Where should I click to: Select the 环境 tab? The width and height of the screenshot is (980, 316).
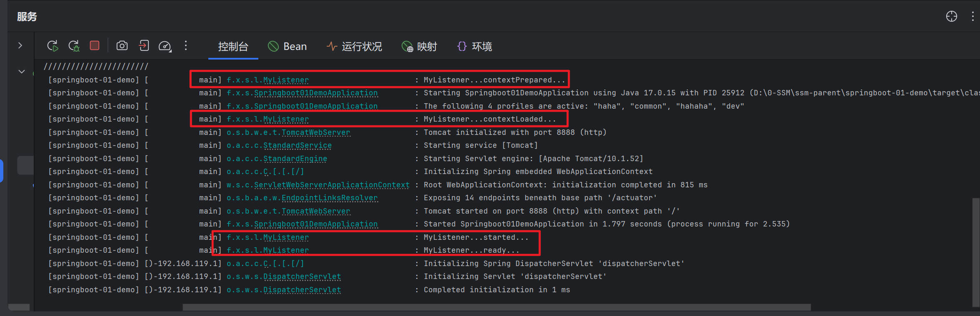(x=475, y=47)
